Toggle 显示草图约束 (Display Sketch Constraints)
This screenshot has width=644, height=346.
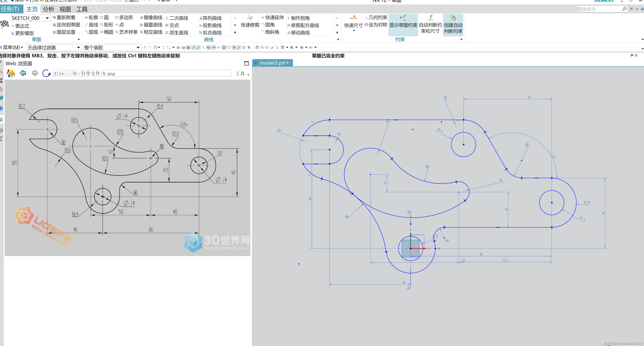(403, 25)
